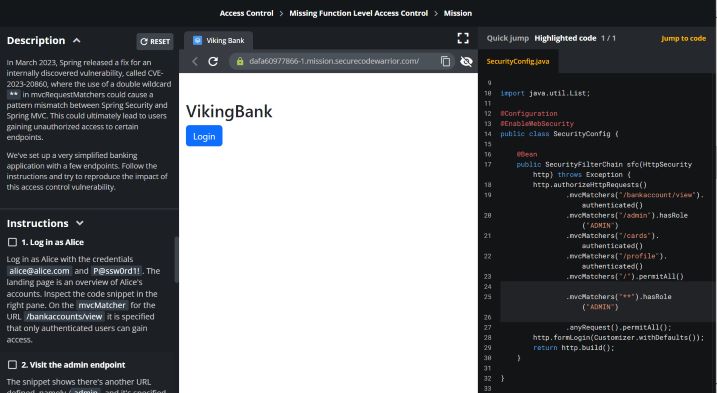The width and height of the screenshot is (717, 393).
Task: Select the SecurityConfig.java file tab
Action: [518, 61]
